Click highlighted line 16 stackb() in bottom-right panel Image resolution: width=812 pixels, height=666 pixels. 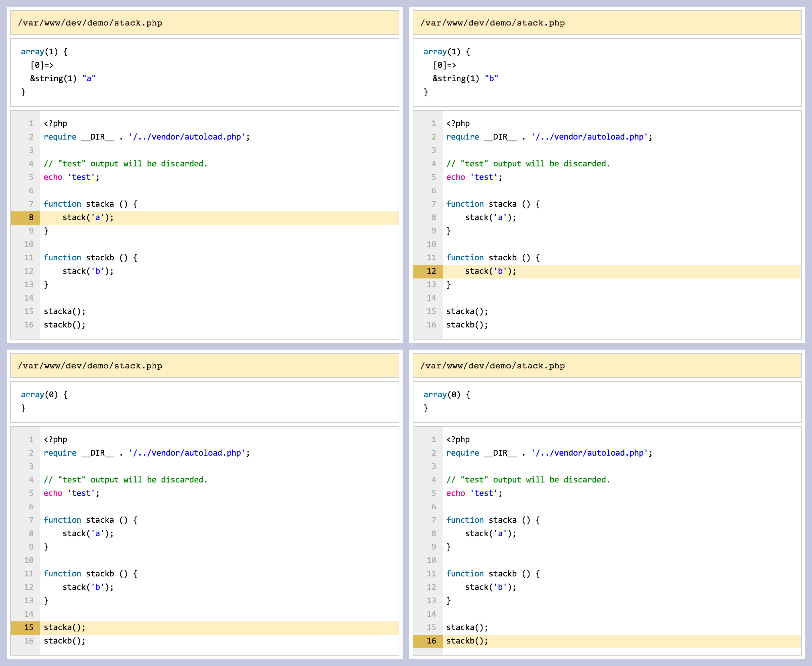[x=467, y=641]
